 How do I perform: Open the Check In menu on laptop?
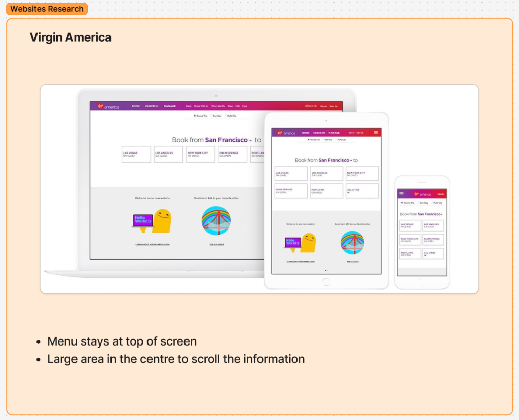152,106
